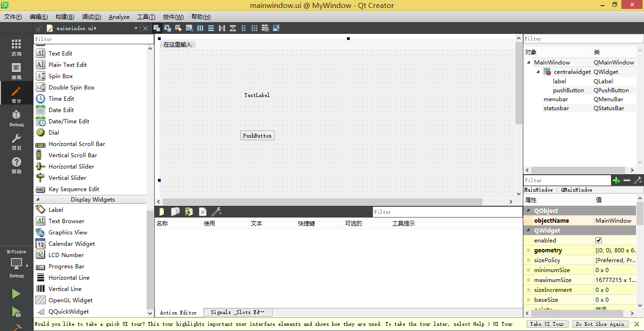Delete action in Action Editor toolbar
644x331 pixels.
(203, 212)
